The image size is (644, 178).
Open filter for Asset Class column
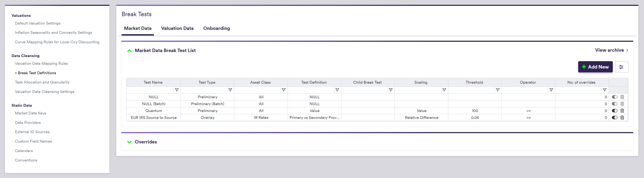283,90
